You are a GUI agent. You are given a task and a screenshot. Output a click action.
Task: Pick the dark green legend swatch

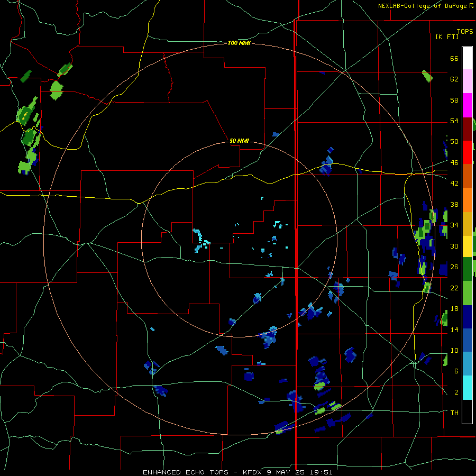coord(467,269)
